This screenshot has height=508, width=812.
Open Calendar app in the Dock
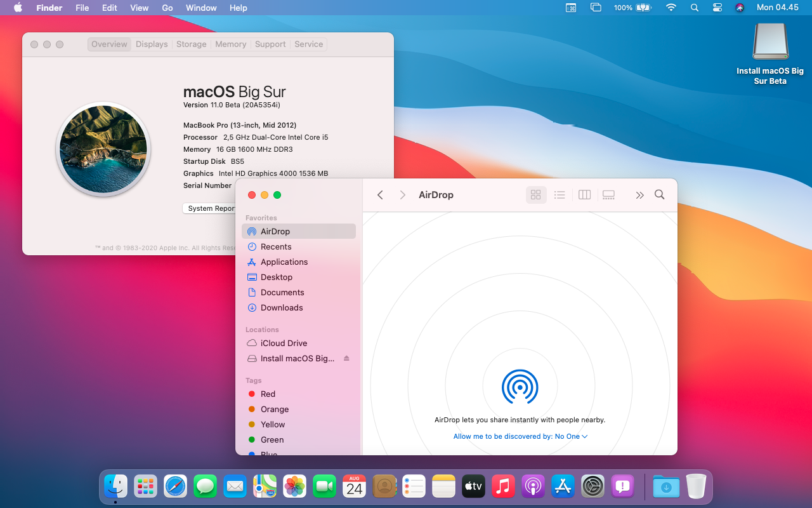click(355, 486)
